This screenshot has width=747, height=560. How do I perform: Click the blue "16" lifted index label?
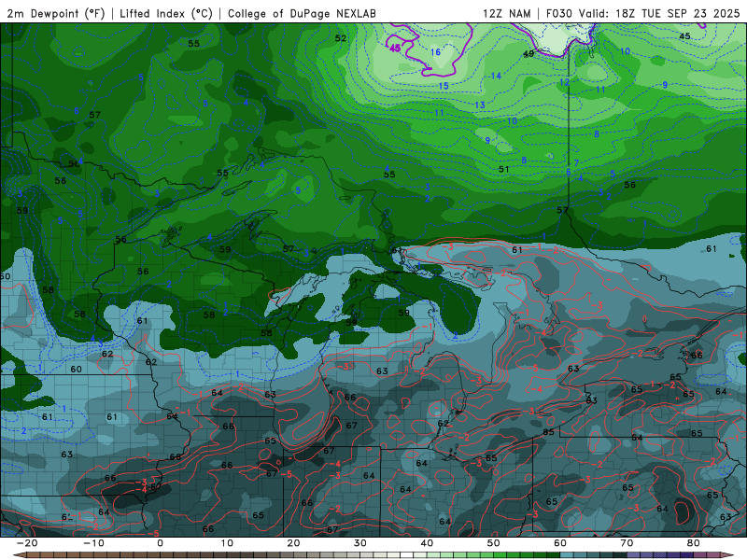[435, 52]
